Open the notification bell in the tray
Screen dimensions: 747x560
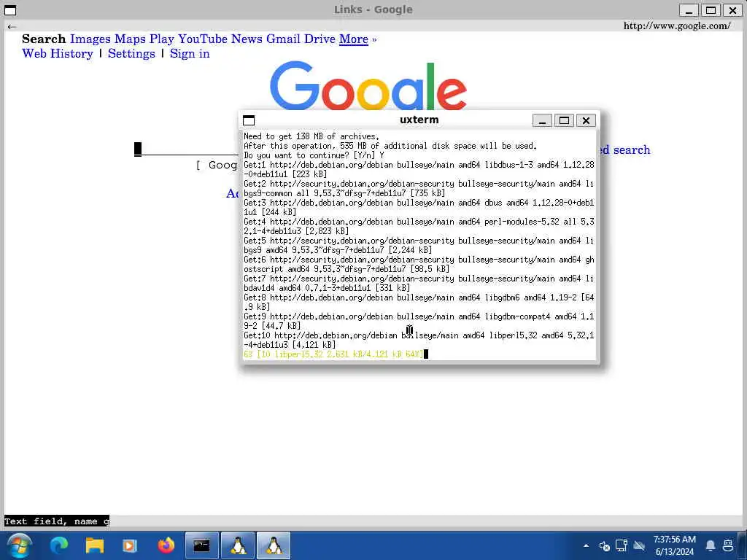coord(711,545)
